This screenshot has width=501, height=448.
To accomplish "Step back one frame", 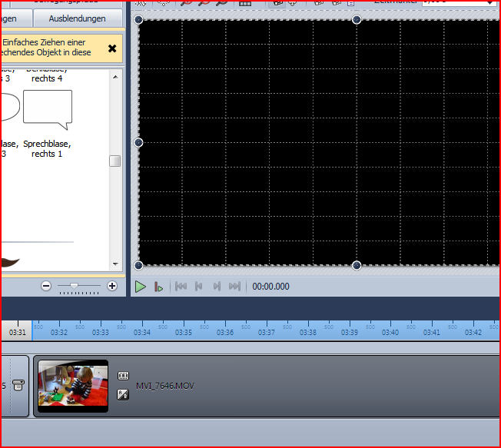I will [x=199, y=287].
